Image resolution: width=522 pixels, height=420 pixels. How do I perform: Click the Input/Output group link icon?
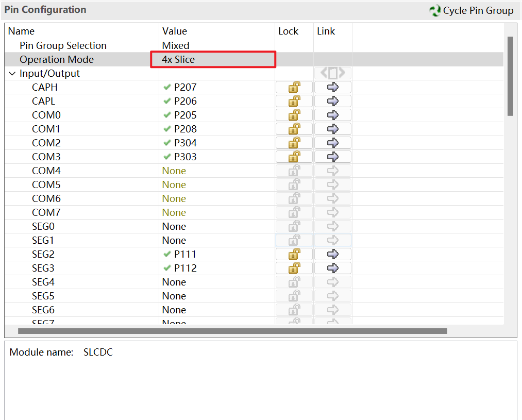click(332, 73)
